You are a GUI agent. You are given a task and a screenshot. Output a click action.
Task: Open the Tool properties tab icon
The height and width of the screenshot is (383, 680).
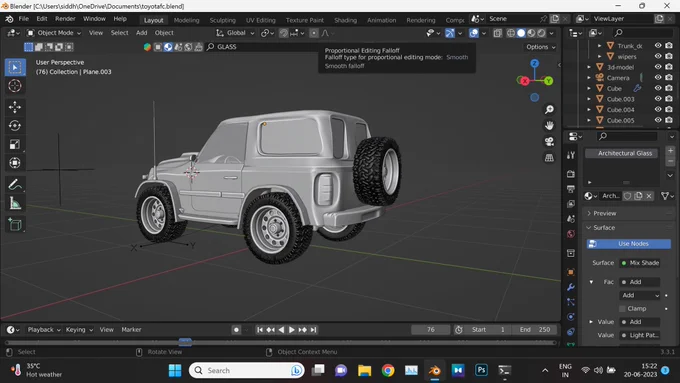[571, 155]
